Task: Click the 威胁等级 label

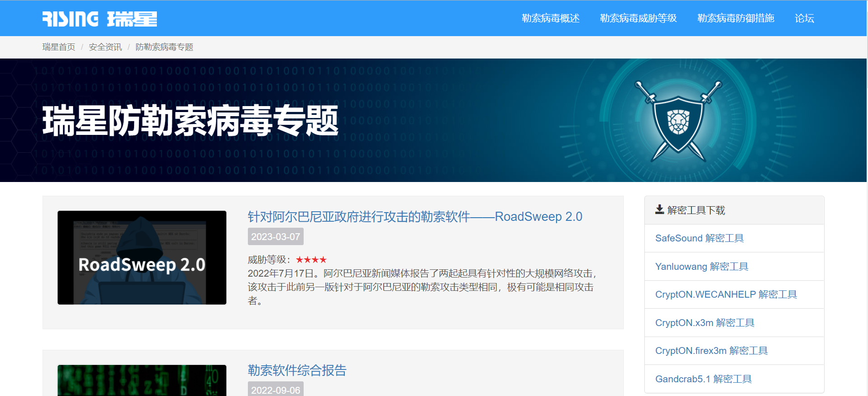Action: tap(269, 260)
